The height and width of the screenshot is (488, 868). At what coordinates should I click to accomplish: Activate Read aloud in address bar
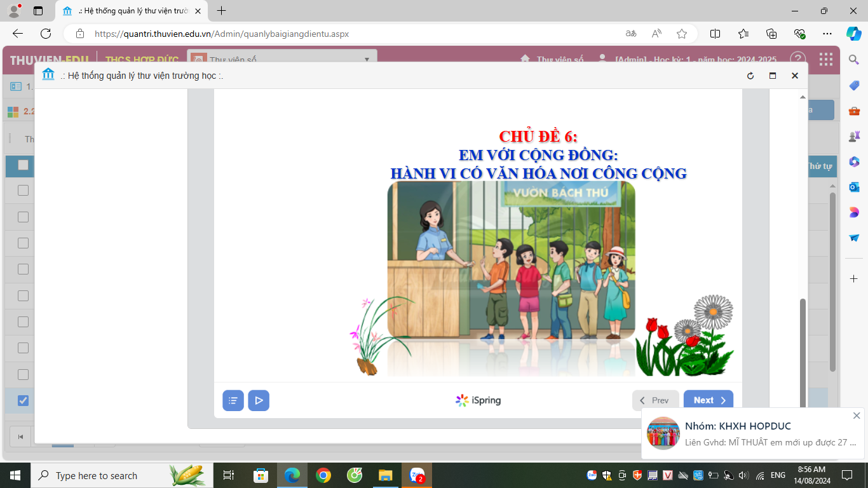[656, 34]
